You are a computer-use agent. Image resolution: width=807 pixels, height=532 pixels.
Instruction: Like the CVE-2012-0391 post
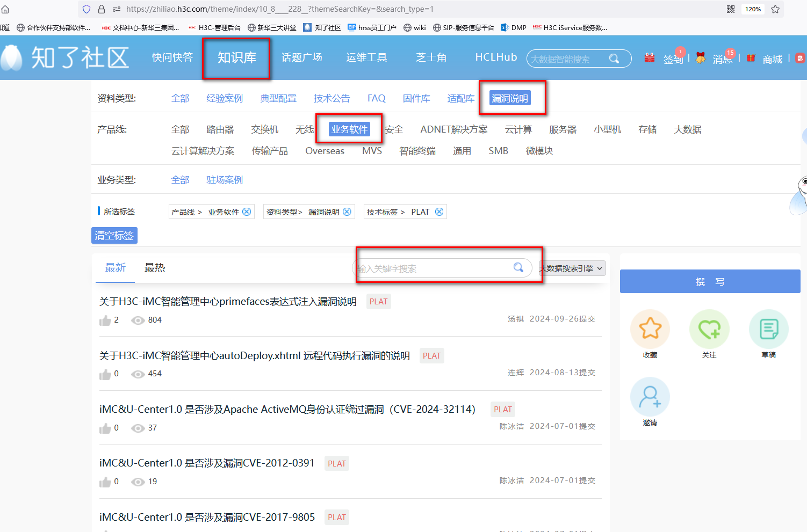[105, 482]
